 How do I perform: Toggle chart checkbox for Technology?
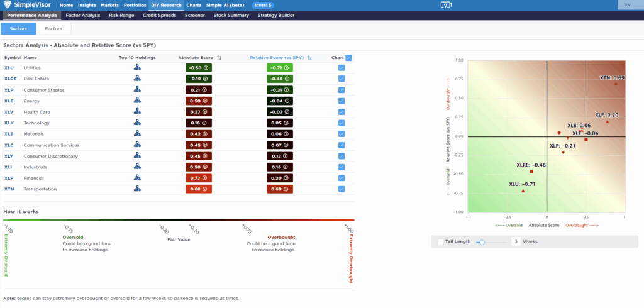coord(341,123)
